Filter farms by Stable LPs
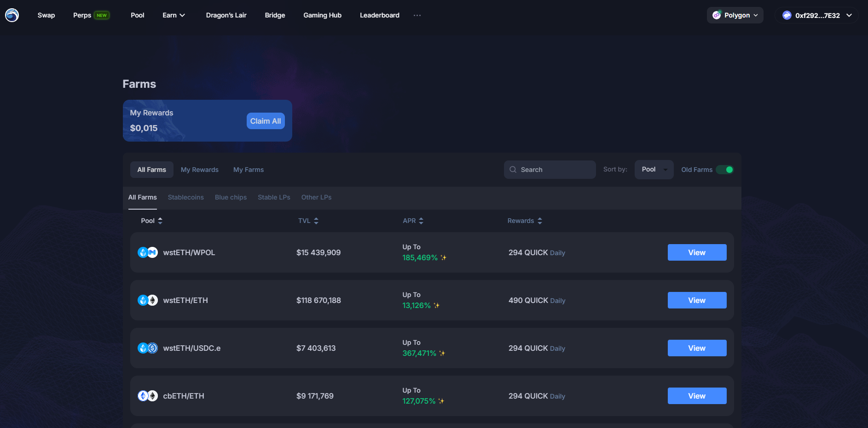Screen dimensions: 868x428 pos(274,197)
